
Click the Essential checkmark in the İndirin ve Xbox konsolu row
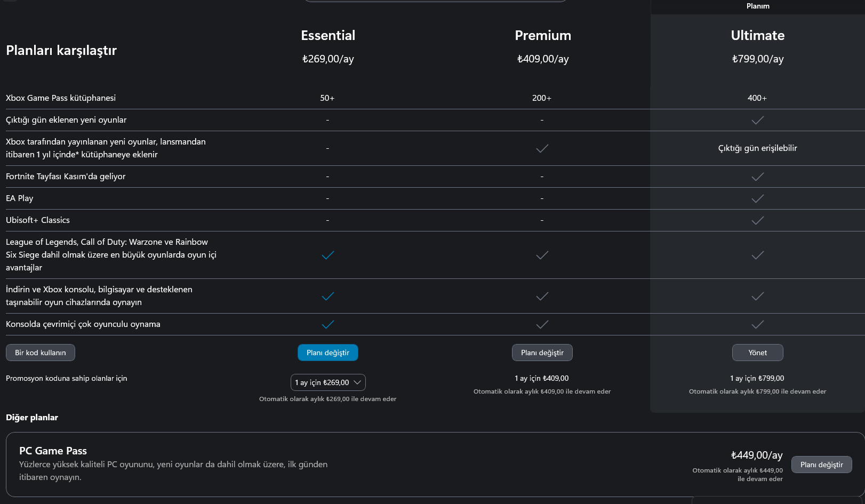coord(328,296)
